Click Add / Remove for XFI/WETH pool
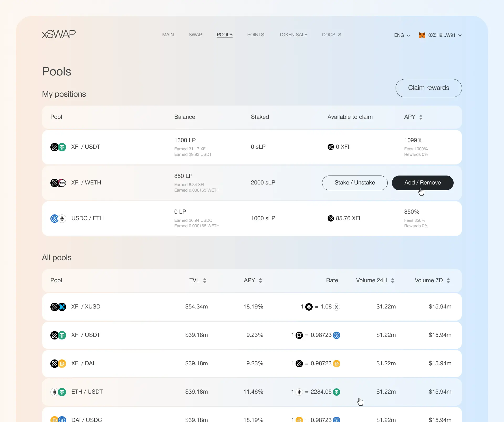504x422 pixels. point(422,183)
